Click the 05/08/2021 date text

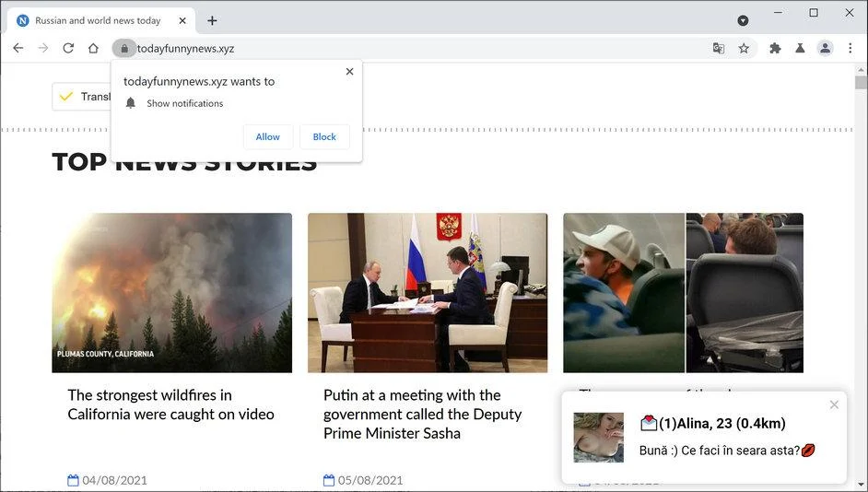(370, 480)
